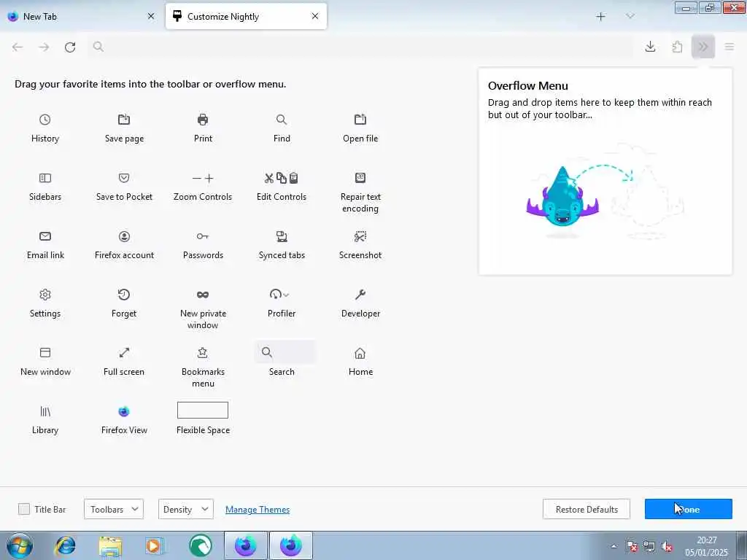Open the Downloads toolbar button
This screenshot has width=747, height=560.
click(x=650, y=47)
